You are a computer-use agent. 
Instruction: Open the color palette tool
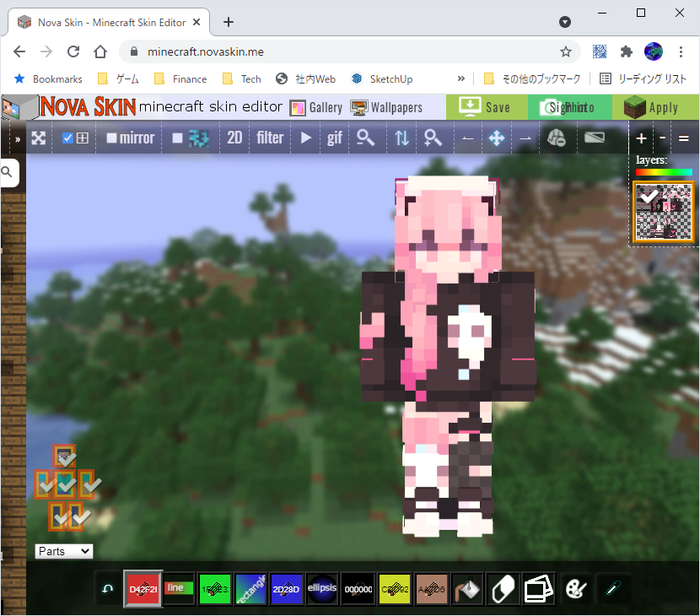(x=576, y=589)
